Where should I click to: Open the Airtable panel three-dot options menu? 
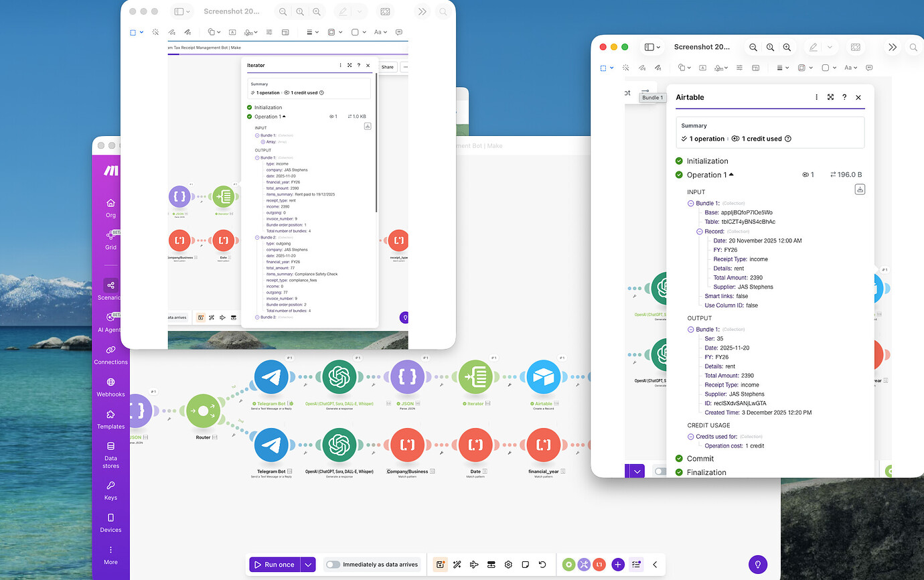tap(816, 97)
